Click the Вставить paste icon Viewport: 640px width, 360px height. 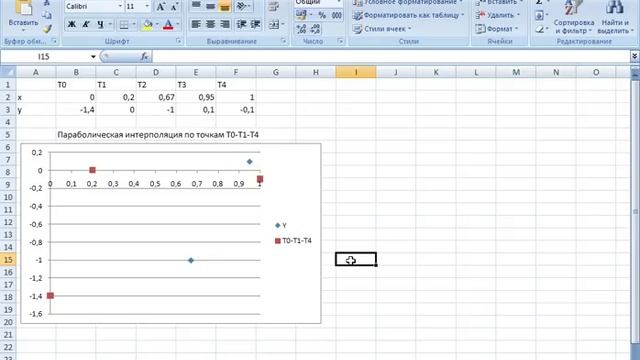click(x=23, y=8)
